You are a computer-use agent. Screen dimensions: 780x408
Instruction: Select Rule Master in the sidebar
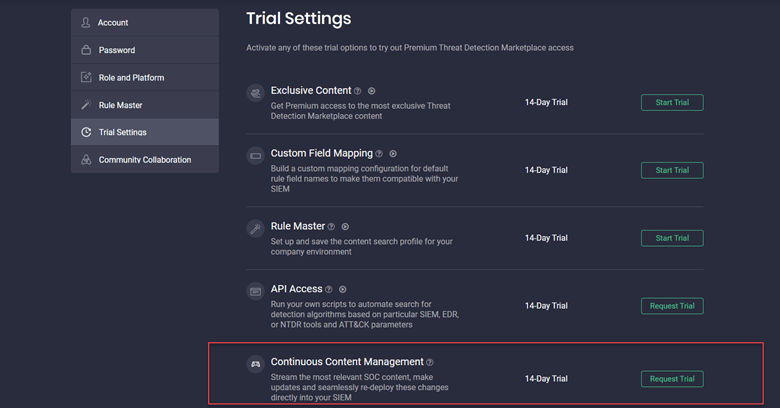pyautogui.click(x=145, y=104)
